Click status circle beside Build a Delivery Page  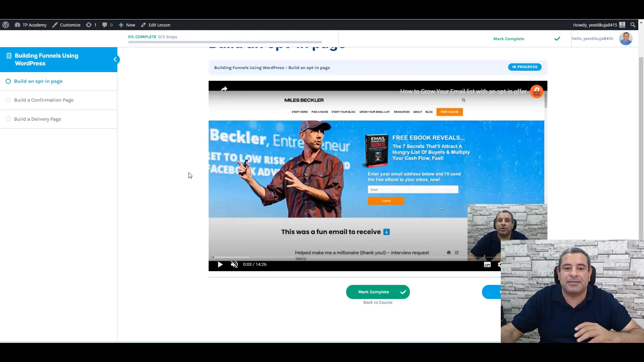point(8,119)
